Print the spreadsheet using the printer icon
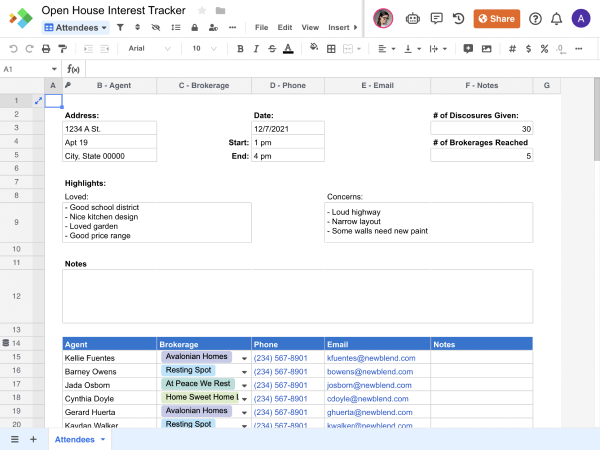Viewport: 600px width, 450px height. (x=46, y=49)
